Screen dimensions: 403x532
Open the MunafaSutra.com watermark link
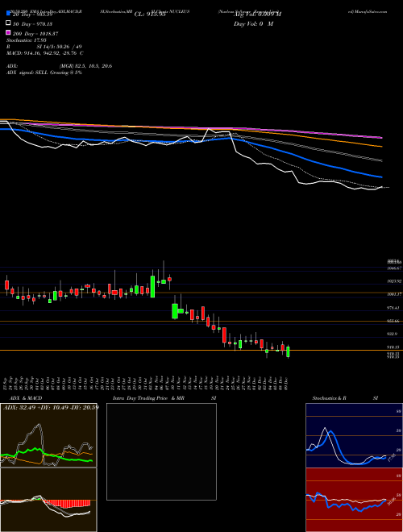pos(368,11)
